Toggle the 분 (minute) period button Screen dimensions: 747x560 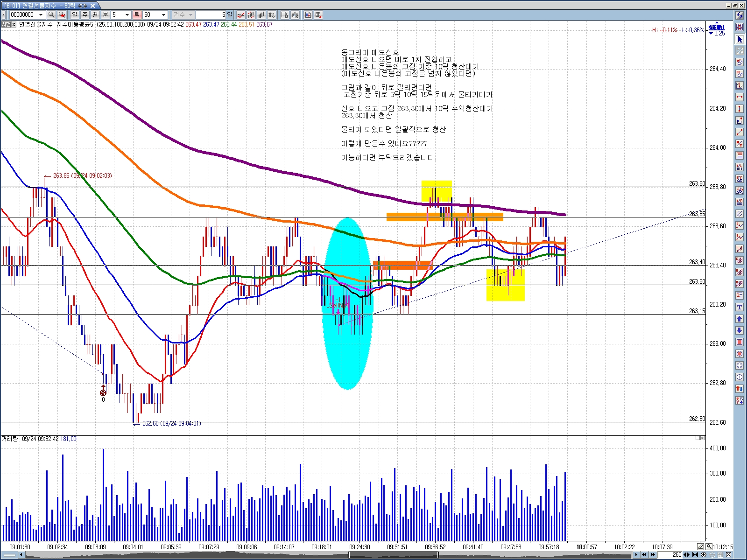point(106,15)
